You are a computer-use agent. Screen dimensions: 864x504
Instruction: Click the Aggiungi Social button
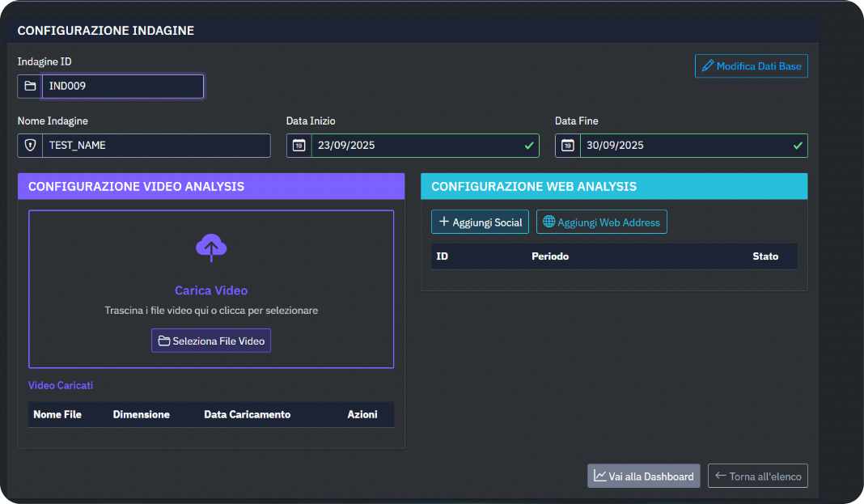480,222
